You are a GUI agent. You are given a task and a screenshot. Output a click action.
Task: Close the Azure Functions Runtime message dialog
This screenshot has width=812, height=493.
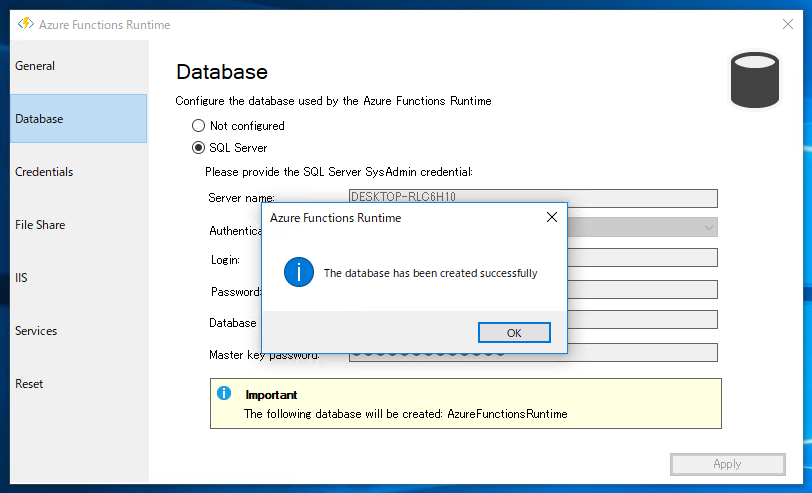click(552, 217)
